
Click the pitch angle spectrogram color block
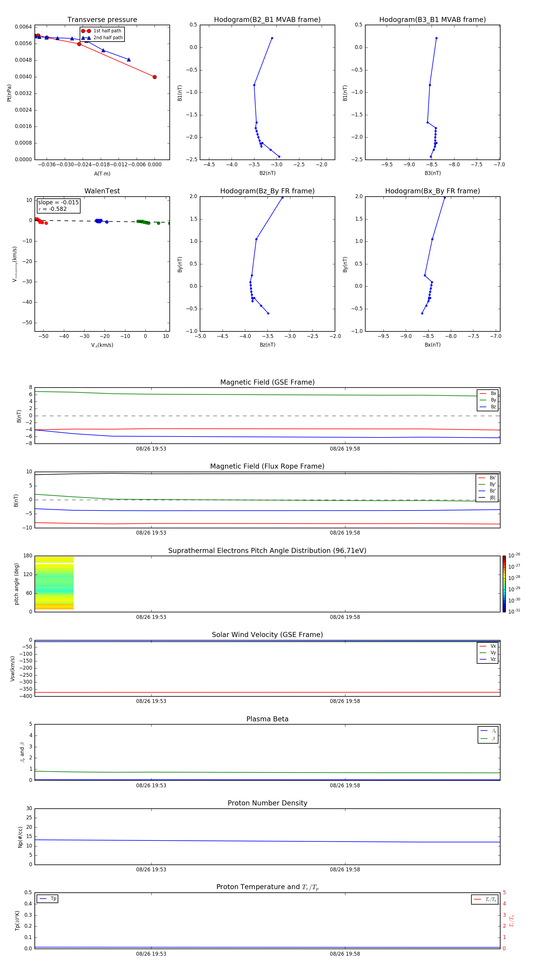pyautogui.click(x=54, y=583)
